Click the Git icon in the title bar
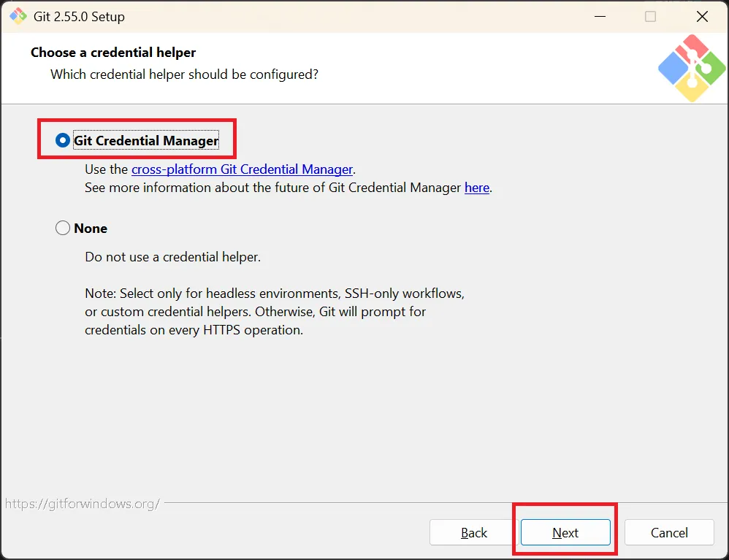729x560 pixels. click(18, 16)
